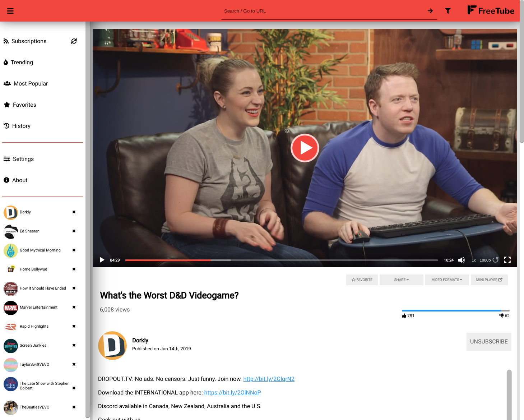Change 1x playback speed
Viewport: 524px width, 420px height.
[474, 260]
